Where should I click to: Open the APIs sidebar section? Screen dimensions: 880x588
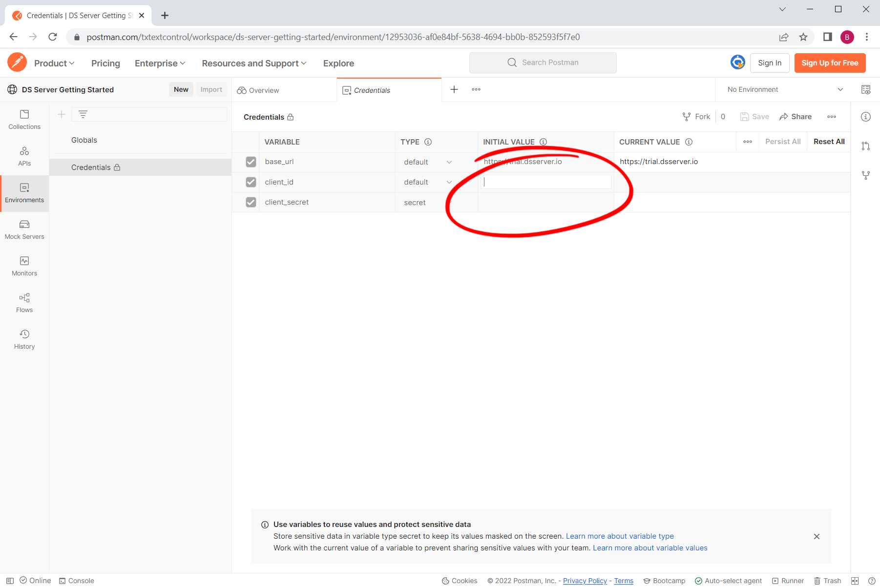click(24, 156)
